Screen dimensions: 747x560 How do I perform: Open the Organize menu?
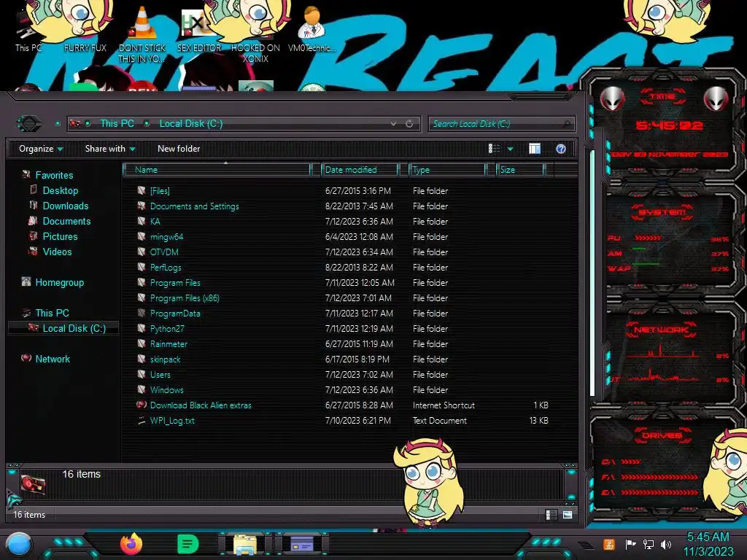point(41,149)
